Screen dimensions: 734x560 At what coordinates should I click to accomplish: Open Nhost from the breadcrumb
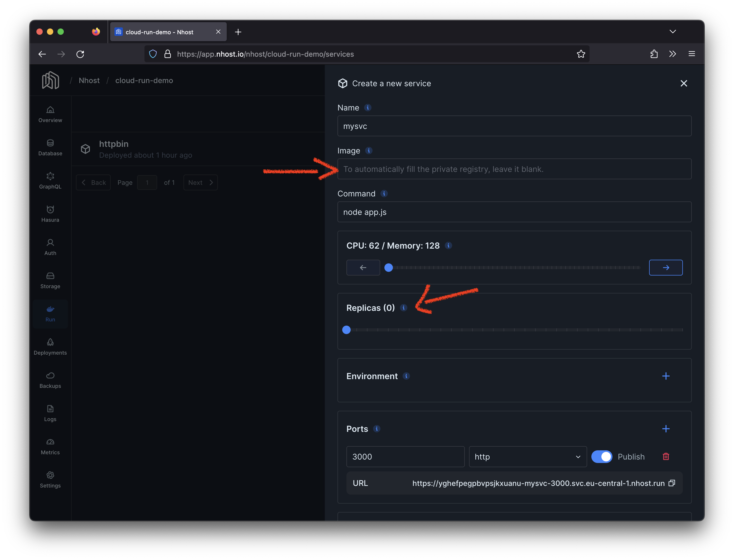click(89, 80)
